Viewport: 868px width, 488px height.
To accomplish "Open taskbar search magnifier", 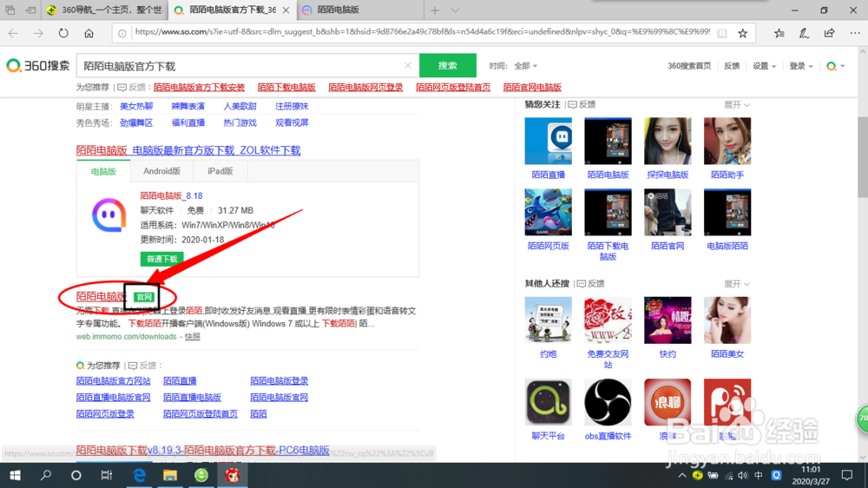I will (46, 475).
